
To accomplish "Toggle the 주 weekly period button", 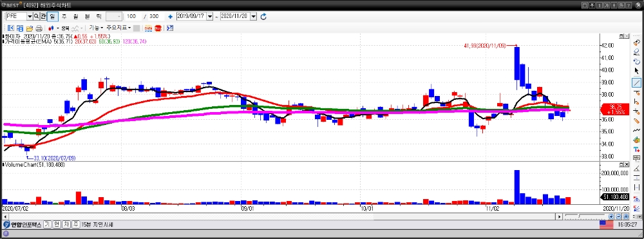I will coord(64,16).
